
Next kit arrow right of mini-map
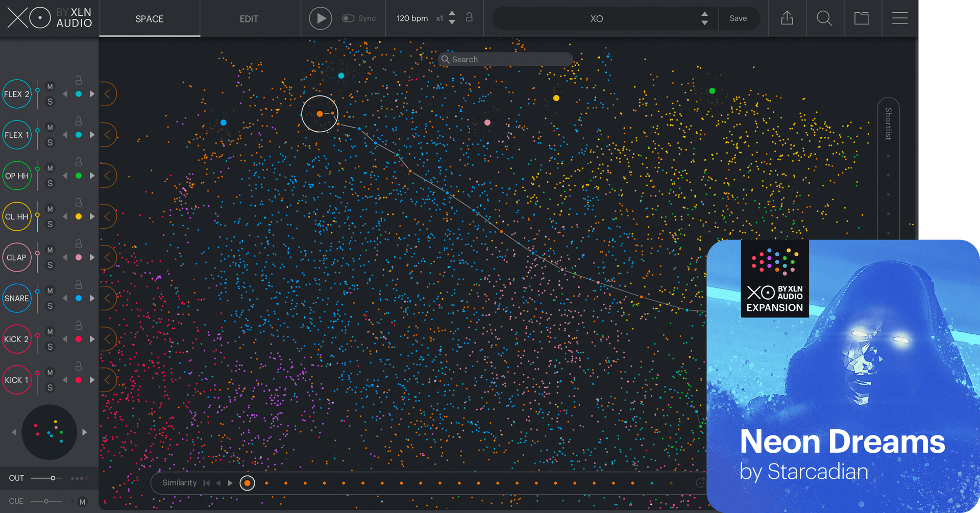pos(85,432)
